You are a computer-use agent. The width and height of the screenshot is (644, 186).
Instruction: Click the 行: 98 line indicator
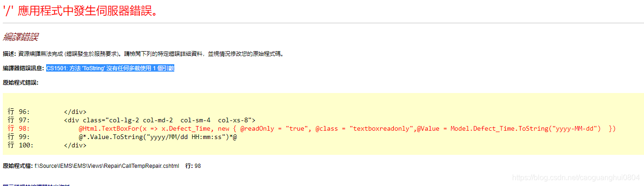pyautogui.click(x=193, y=166)
